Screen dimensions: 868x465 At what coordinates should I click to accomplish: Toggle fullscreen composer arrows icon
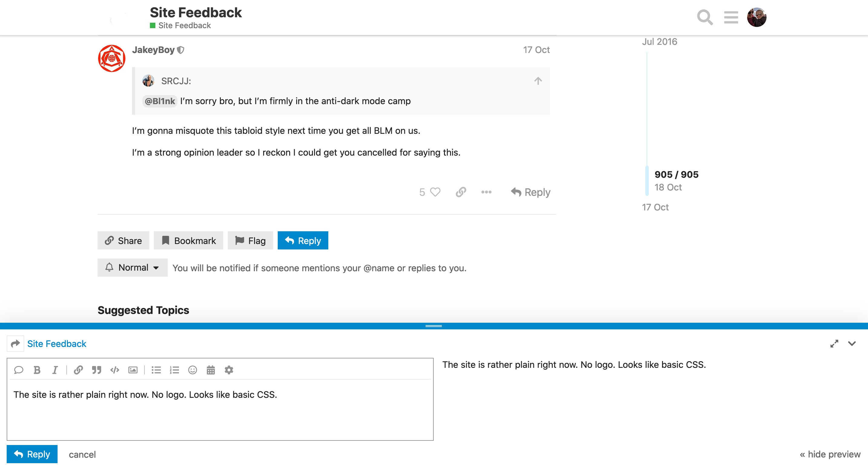[x=834, y=344]
